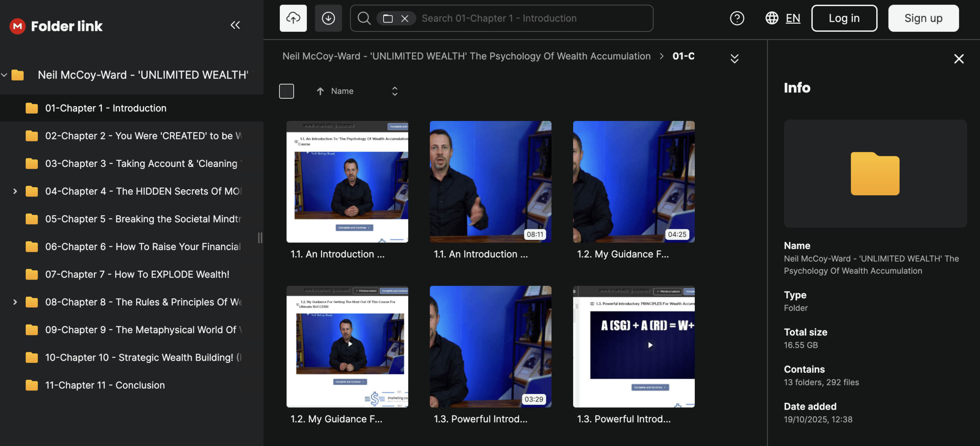The height and width of the screenshot is (446, 980).
Task: Click the download arrow icon
Action: pyautogui.click(x=328, y=18)
